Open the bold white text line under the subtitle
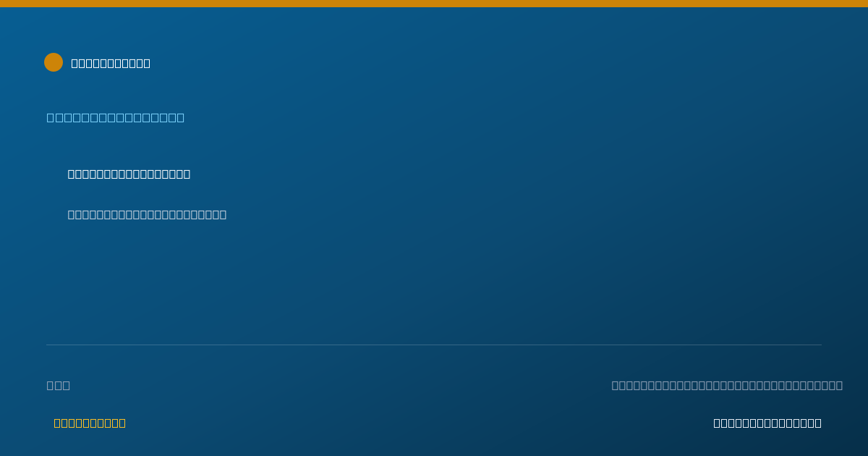This screenshot has height=456, width=868. point(129,174)
